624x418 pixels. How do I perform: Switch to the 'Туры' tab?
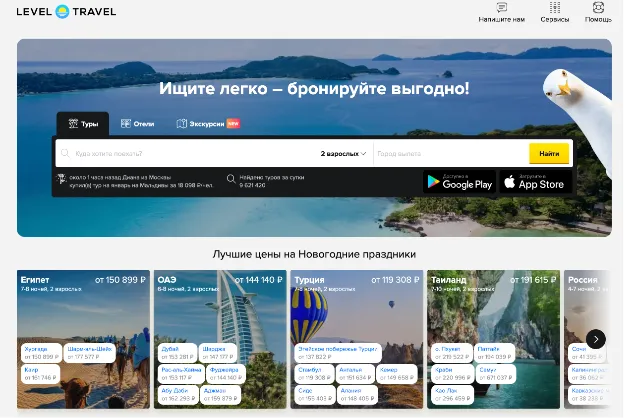[x=83, y=124]
